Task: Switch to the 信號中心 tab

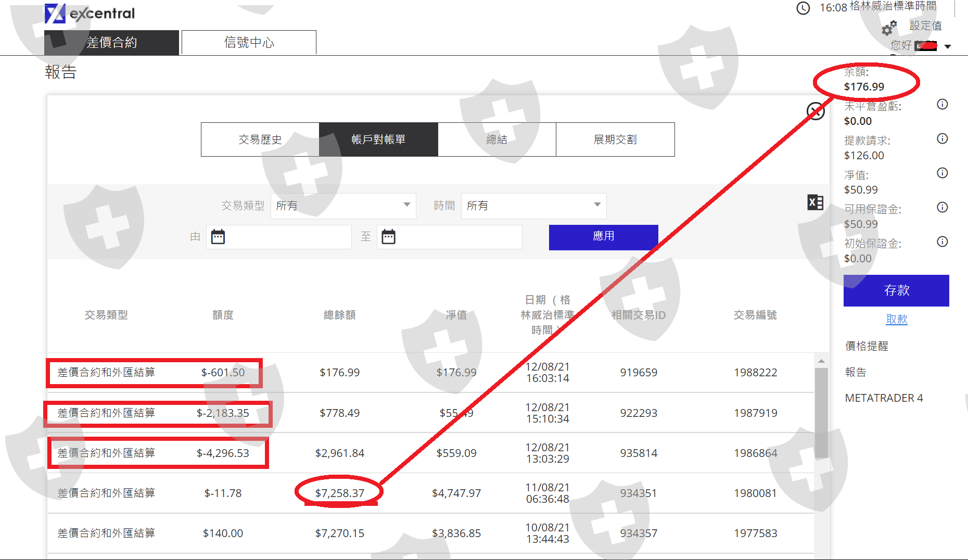Action: pos(249,43)
